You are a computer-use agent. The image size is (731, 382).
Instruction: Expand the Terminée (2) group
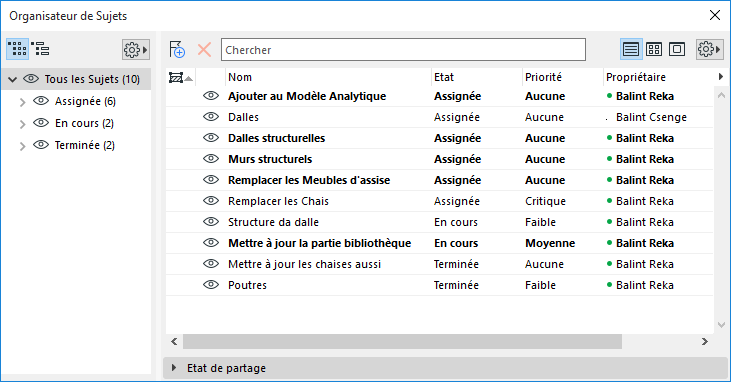[22, 146]
